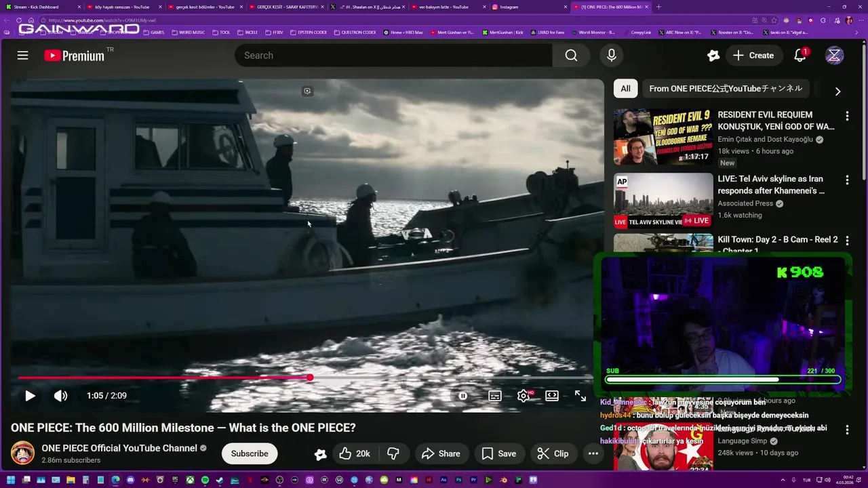This screenshot has height=488, width=868.
Task: Open the GAMES bookmarks folder
Action: click(x=153, y=32)
